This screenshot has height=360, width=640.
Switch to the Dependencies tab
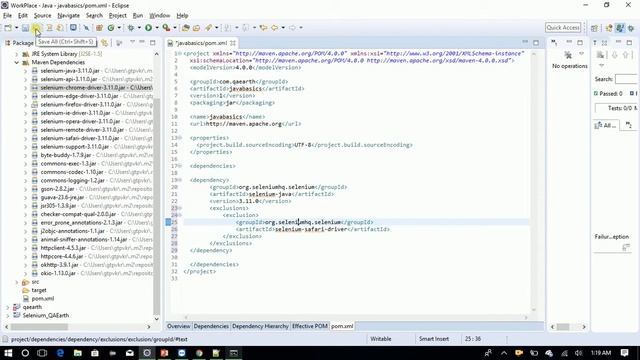pos(211,326)
